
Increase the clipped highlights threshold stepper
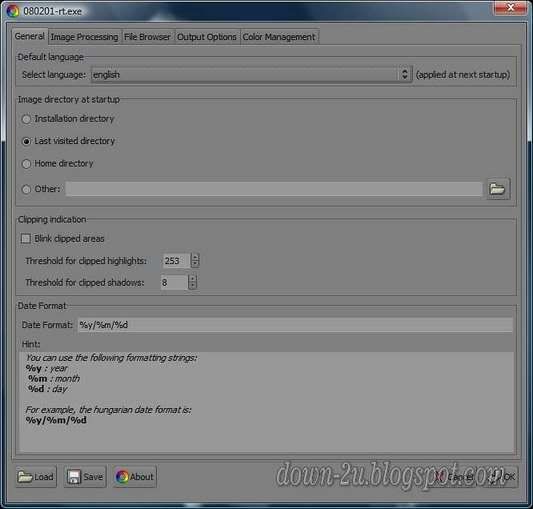pos(195,257)
